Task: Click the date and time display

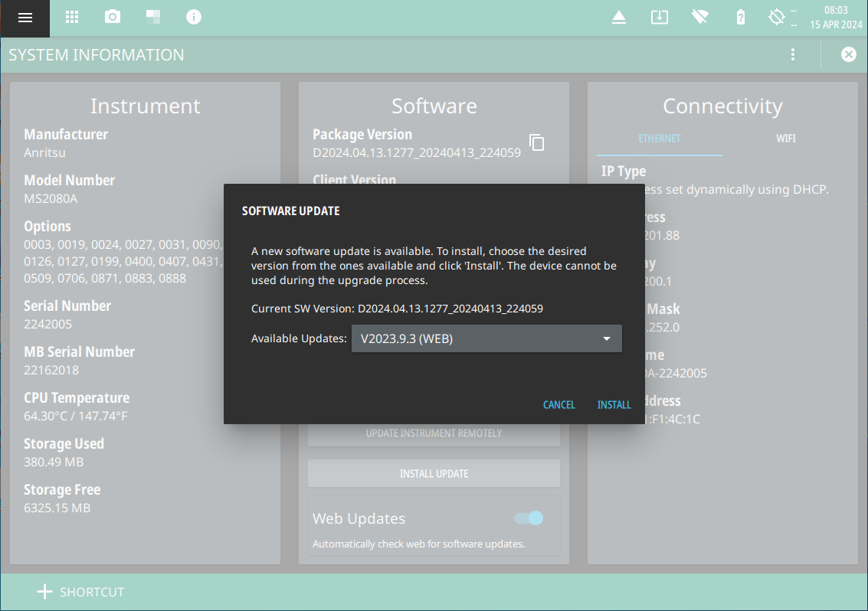Action: (x=836, y=18)
